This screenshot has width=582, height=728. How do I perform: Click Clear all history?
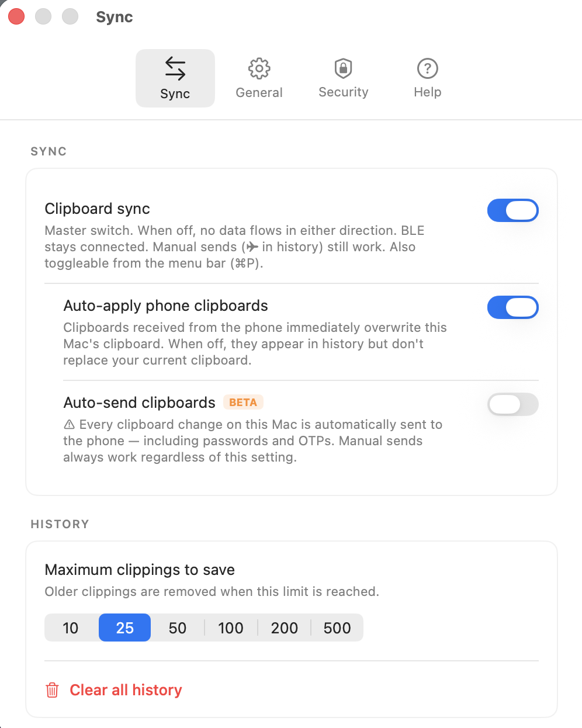pos(126,690)
